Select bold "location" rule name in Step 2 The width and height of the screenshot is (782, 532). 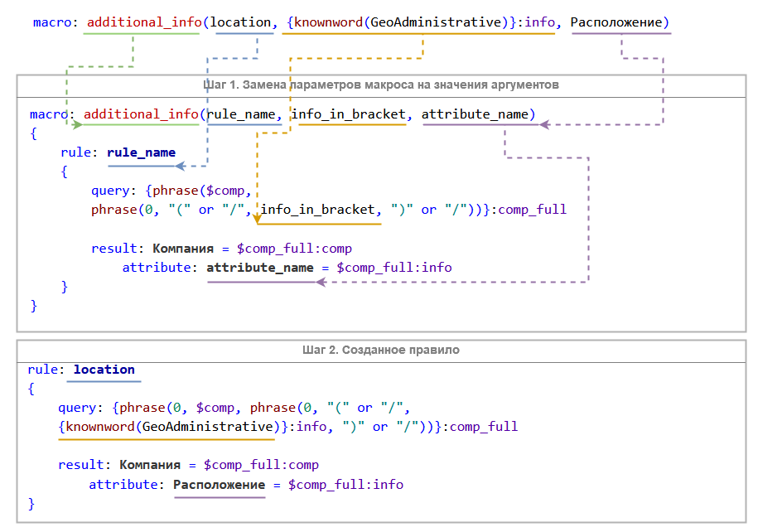click(104, 370)
